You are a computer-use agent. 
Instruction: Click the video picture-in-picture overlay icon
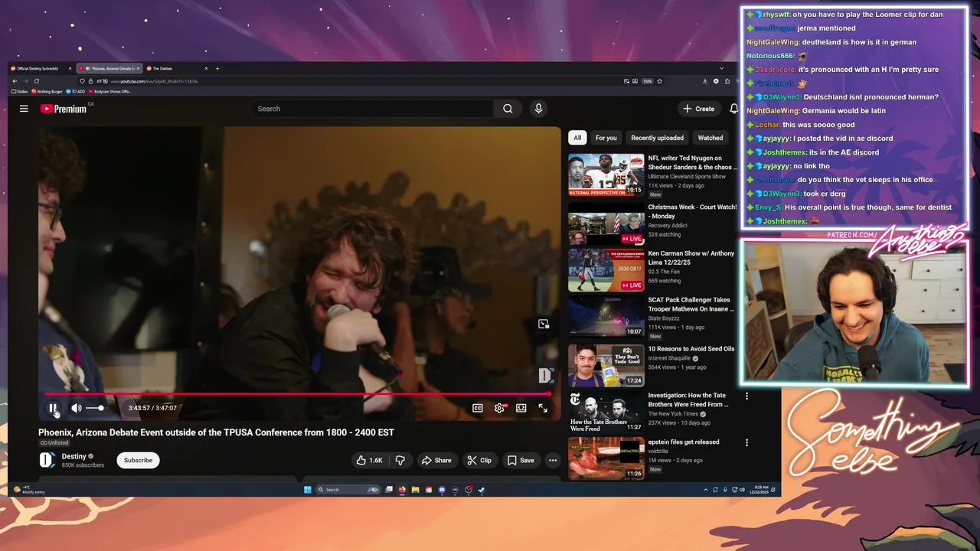point(544,324)
